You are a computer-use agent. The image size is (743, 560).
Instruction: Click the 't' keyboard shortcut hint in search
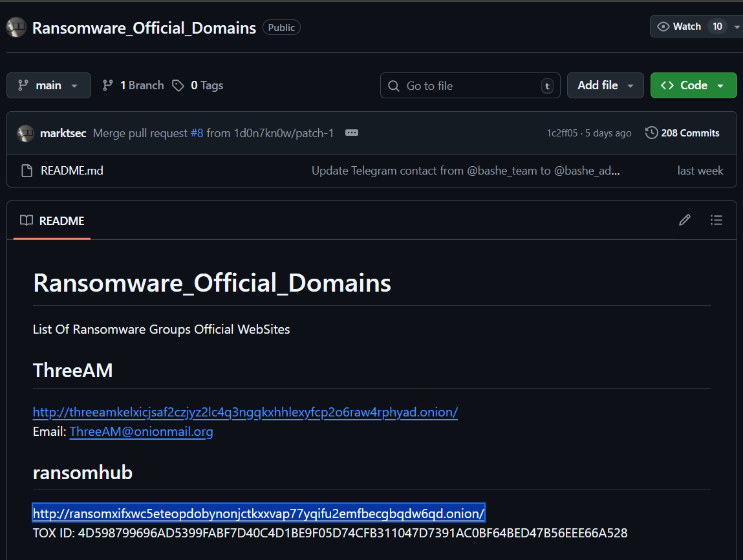point(547,86)
